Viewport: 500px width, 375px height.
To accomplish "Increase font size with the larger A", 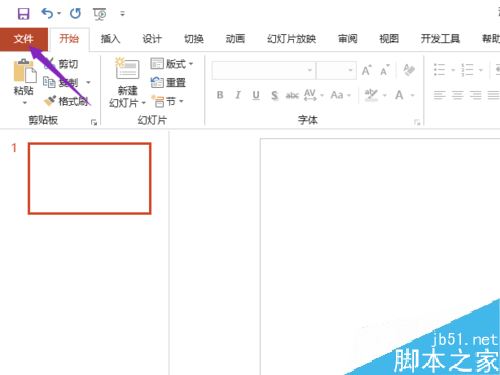I will [366, 70].
